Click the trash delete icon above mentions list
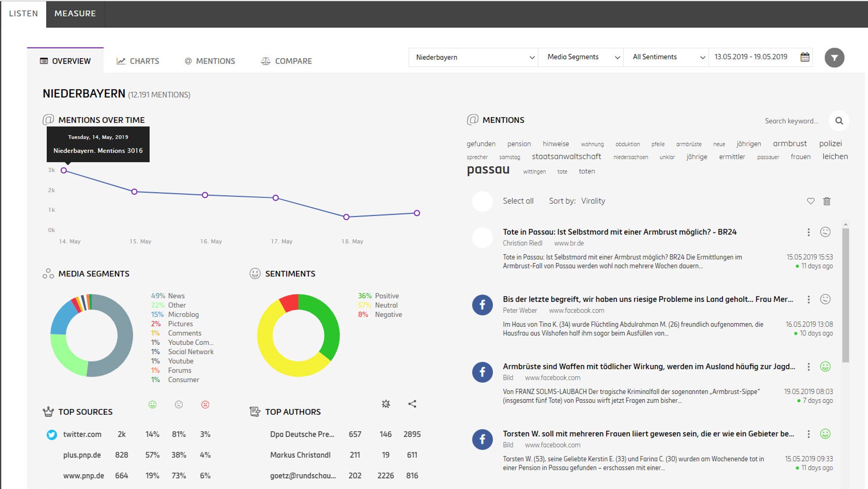 click(x=826, y=201)
